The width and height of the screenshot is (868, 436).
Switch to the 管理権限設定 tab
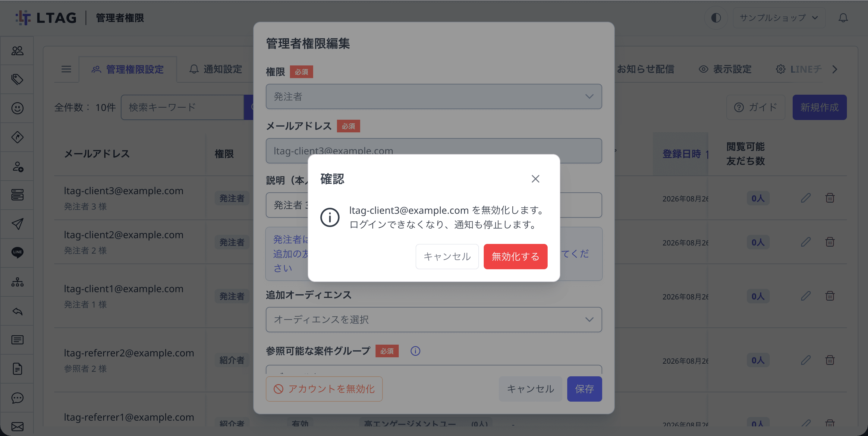pyautogui.click(x=128, y=69)
